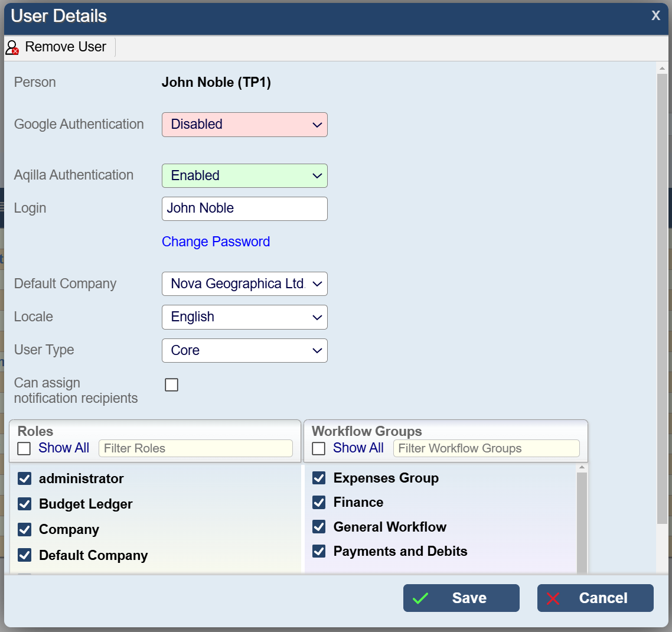
Task: Close the User Details dialog with X
Action: [655, 16]
